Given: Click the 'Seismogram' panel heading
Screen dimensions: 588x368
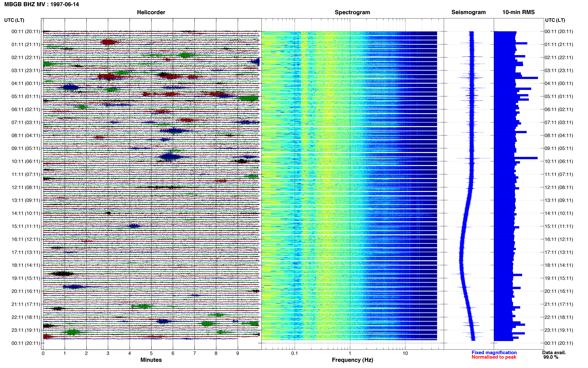Looking at the screenshot, I should [x=469, y=12].
